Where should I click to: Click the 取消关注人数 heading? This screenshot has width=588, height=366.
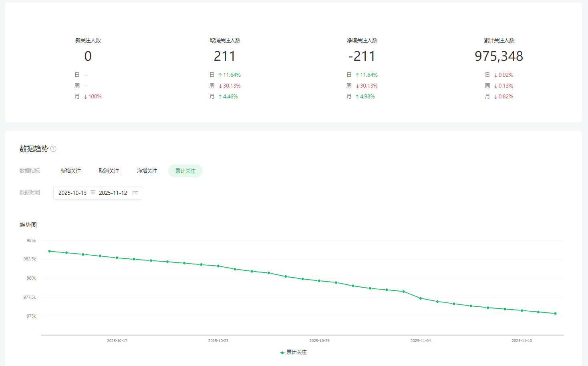(x=225, y=40)
